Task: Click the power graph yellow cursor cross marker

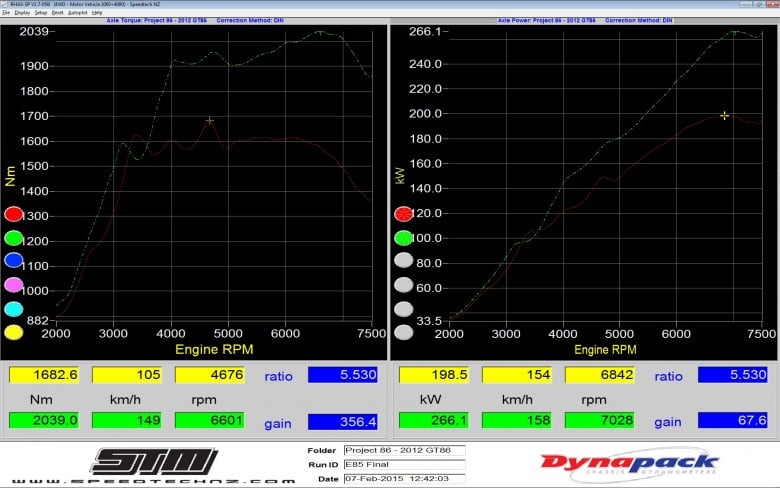Action: (x=724, y=115)
